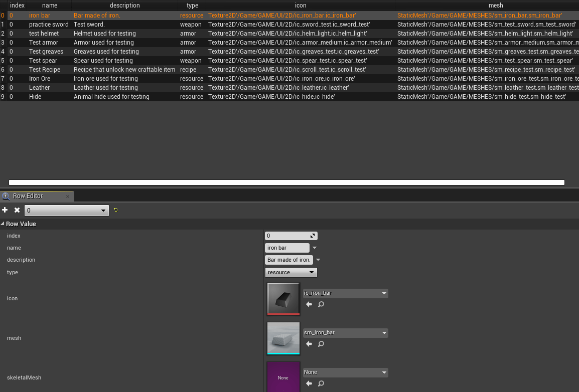
Task: Select the Row Editor tab
Action: [x=28, y=196]
